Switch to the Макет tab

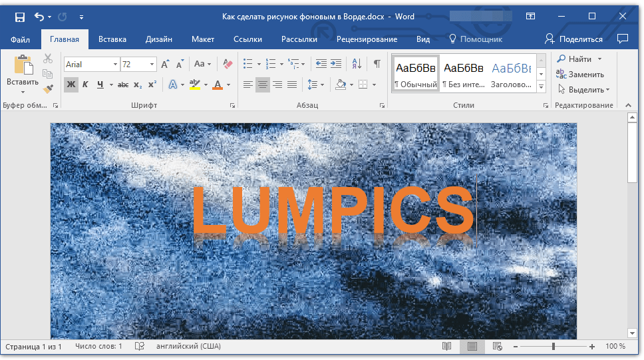click(x=203, y=39)
